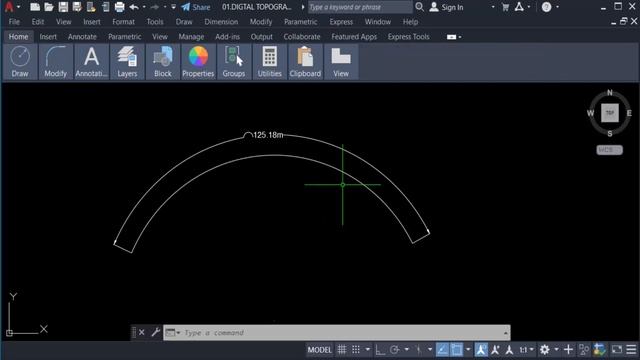Click the Workspace Switching gear icon
The image size is (640, 360).
click(x=544, y=349)
